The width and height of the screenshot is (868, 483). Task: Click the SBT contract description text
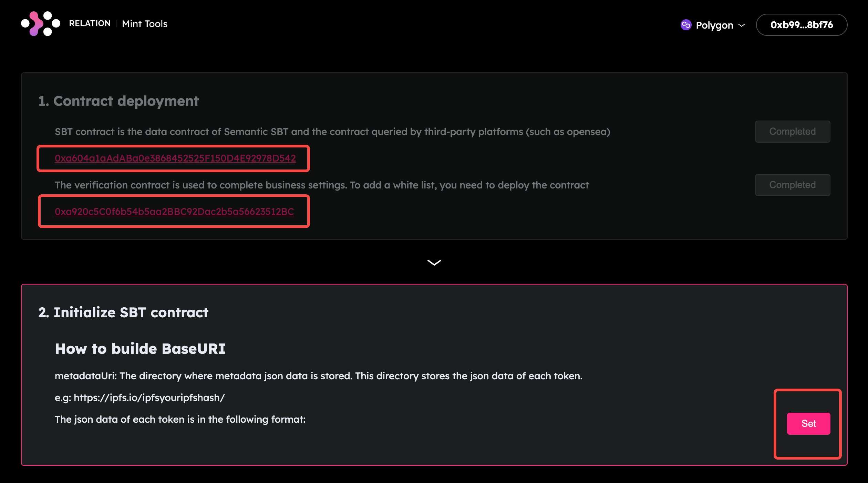(x=332, y=132)
